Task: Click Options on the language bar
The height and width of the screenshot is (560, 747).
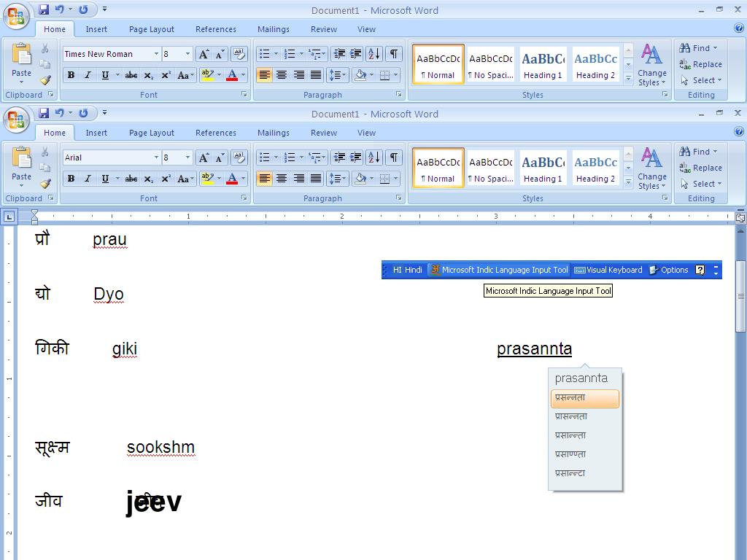Action: click(x=669, y=270)
